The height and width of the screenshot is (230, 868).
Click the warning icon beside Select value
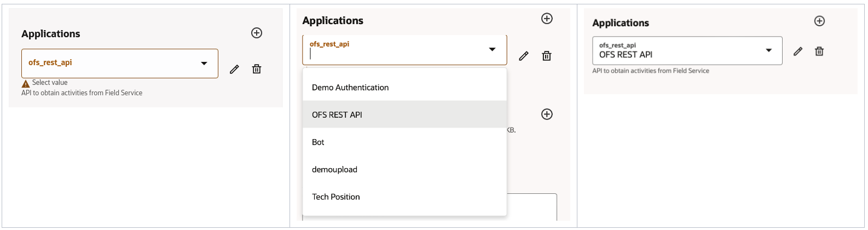[x=26, y=84]
